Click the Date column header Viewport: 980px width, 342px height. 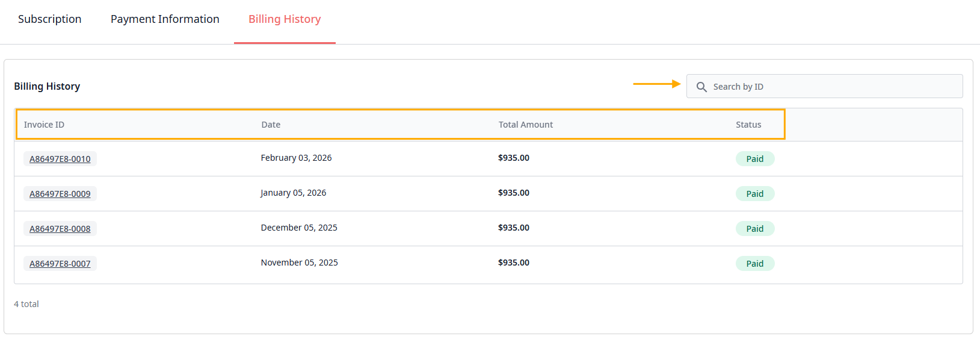click(x=271, y=125)
